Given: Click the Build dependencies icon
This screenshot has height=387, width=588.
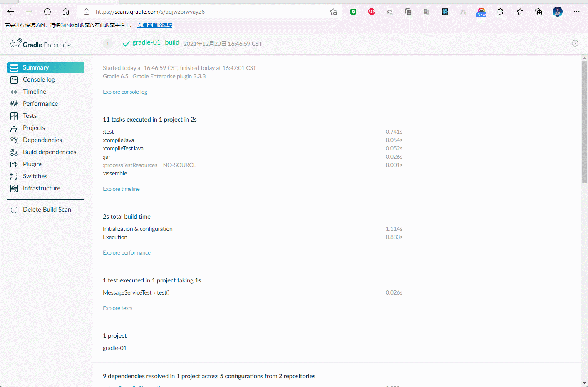Looking at the screenshot, I should (x=14, y=152).
